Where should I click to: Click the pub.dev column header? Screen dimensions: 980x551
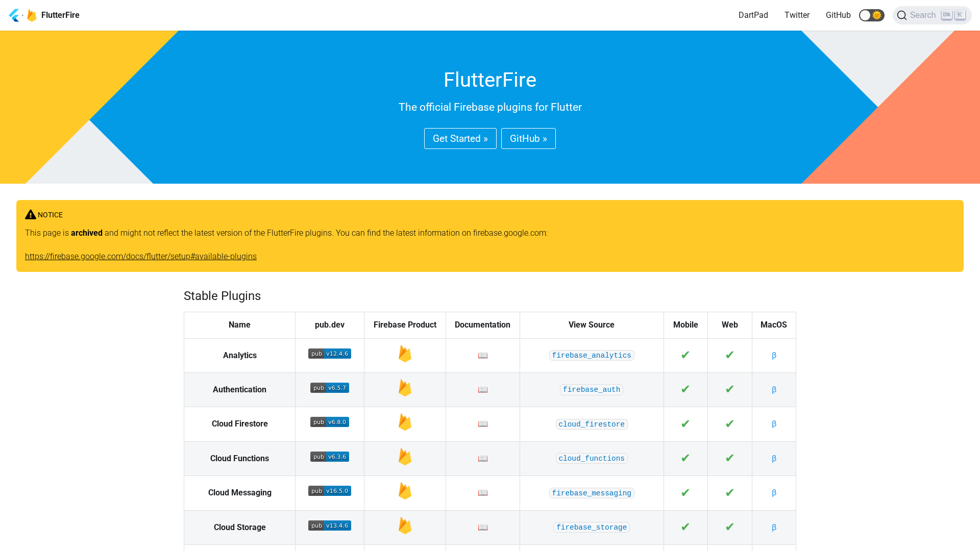click(x=330, y=325)
